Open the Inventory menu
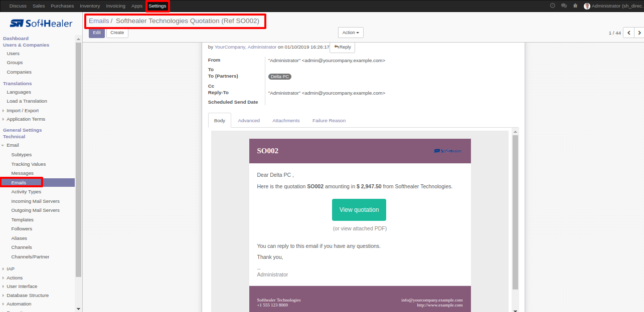Screen dimensions: 644x312 point(90,6)
